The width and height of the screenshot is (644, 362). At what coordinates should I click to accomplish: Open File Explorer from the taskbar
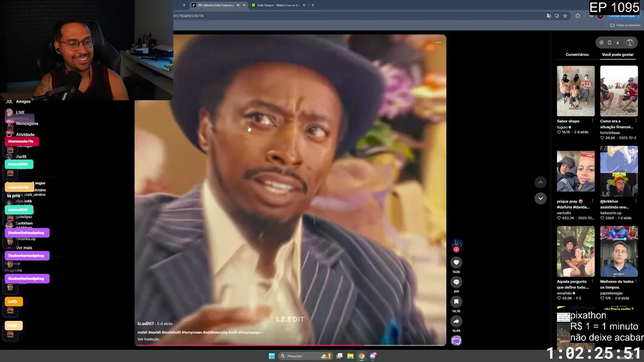(350, 356)
